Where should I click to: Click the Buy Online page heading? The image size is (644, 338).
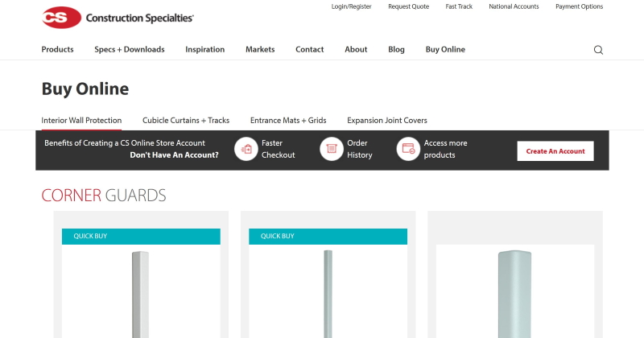(x=85, y=89)
